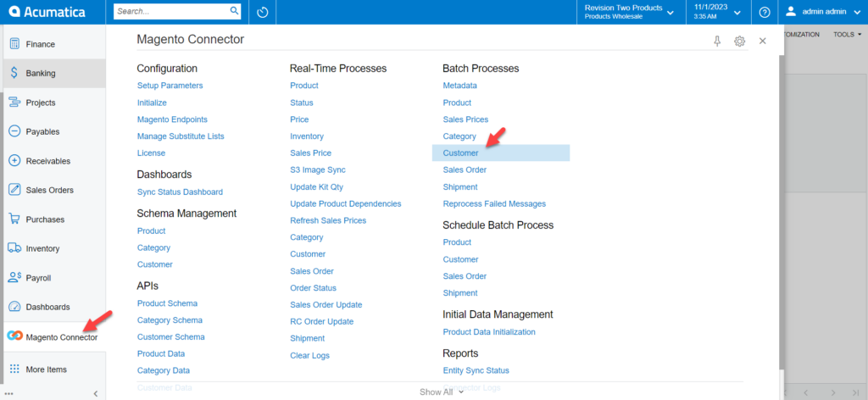Open Sales Order Update link

point(326,305)
